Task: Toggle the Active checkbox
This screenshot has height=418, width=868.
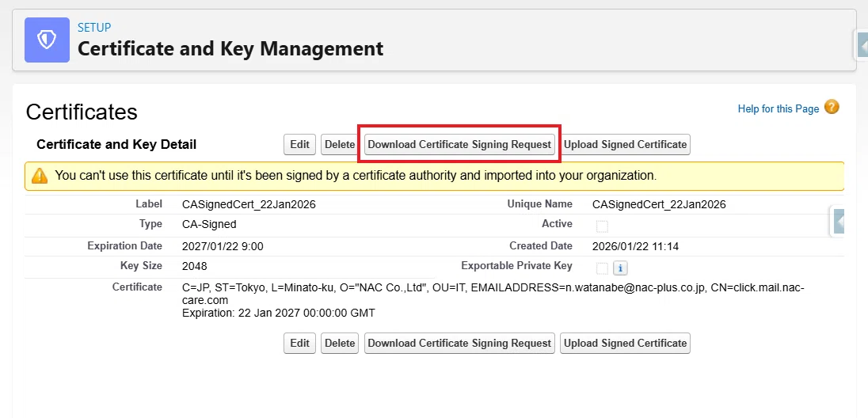Action: pyautogui.click(x=602, y=226)
